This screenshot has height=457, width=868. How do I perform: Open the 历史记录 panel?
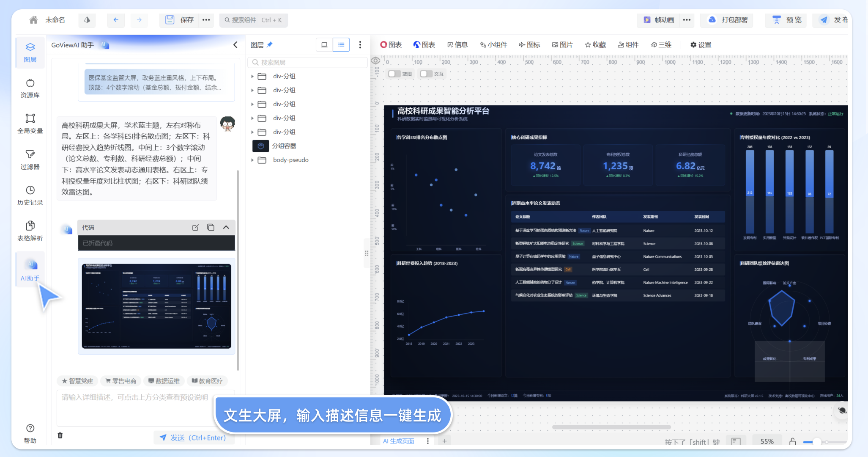(x=30, y=195)
